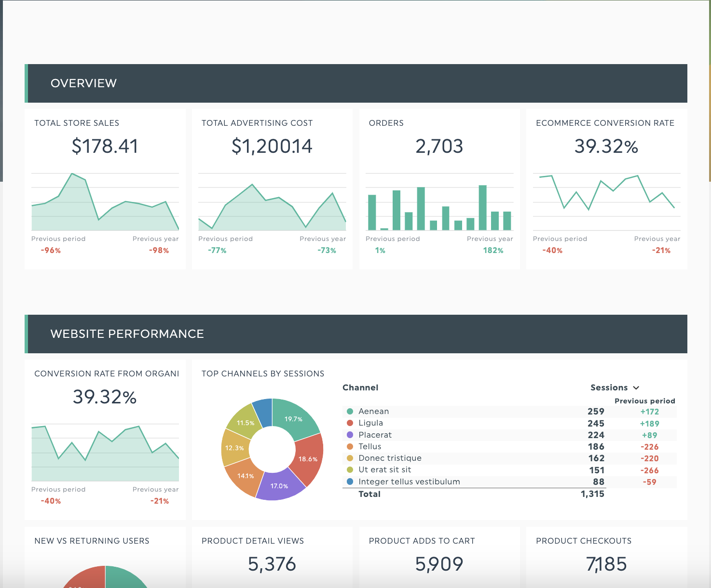This screenshot has height=588, width=711.
Task: Select the Placerat channel row name
Action: click(x=375, y=435)
